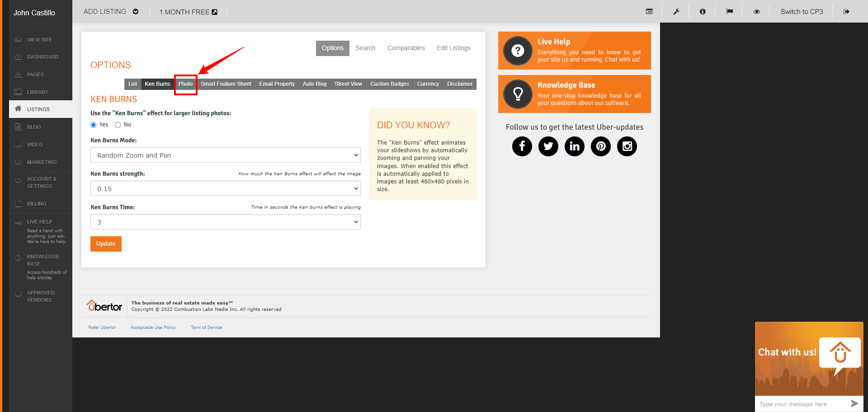The height and width of the screenshot is (412, 868).
Task: Click the logout arrow icon at top right
Action: tap(846, 12)
